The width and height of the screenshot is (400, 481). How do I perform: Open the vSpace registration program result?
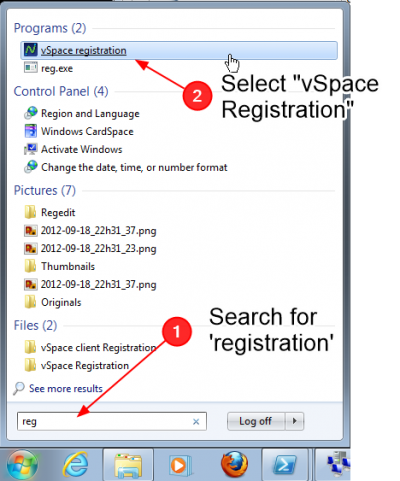pyautogui.click(x=179, y=51)
